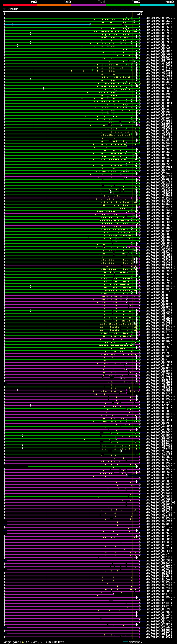177x644 pixels.
Task: Click the cyan =50char. scale legend bar
Action: [x=126, y=642]
